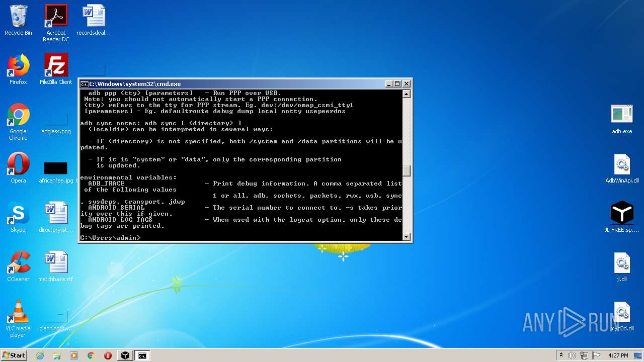Click the 'environmental variables:' heading line
Screen dimensions: 644x362
tap(128, 177)
